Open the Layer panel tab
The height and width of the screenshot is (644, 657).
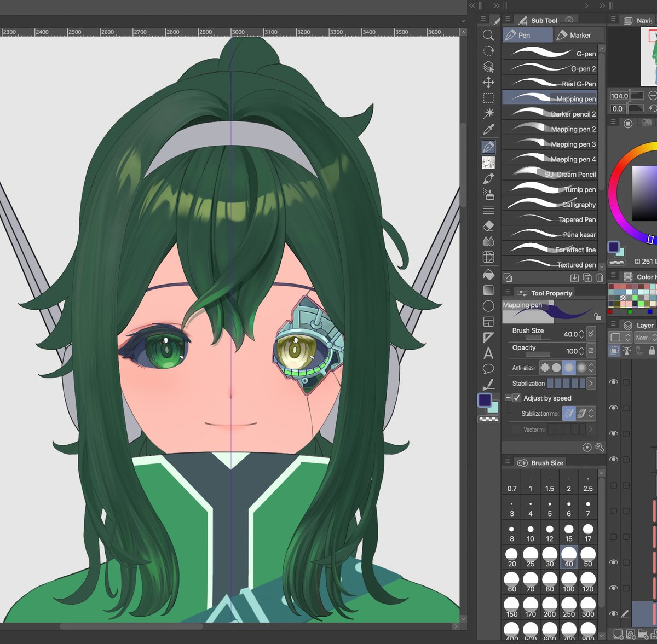point(638,325)
